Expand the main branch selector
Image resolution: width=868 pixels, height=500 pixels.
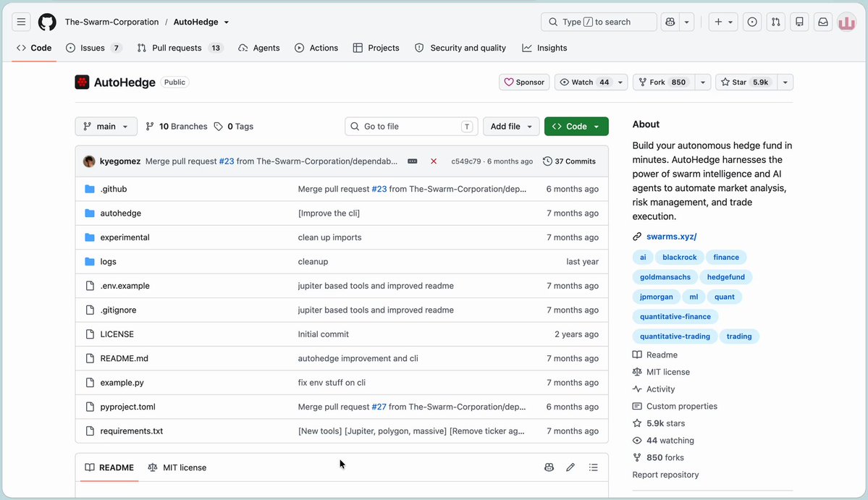point(106,127)
